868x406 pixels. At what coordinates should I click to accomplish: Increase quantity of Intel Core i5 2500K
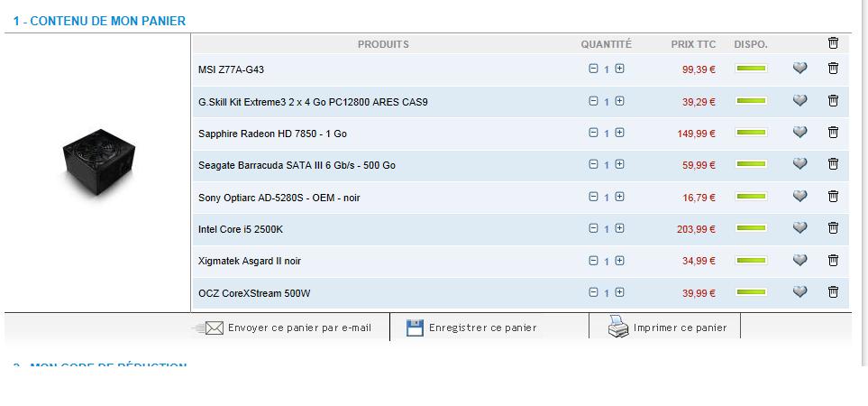pos(619,228)
